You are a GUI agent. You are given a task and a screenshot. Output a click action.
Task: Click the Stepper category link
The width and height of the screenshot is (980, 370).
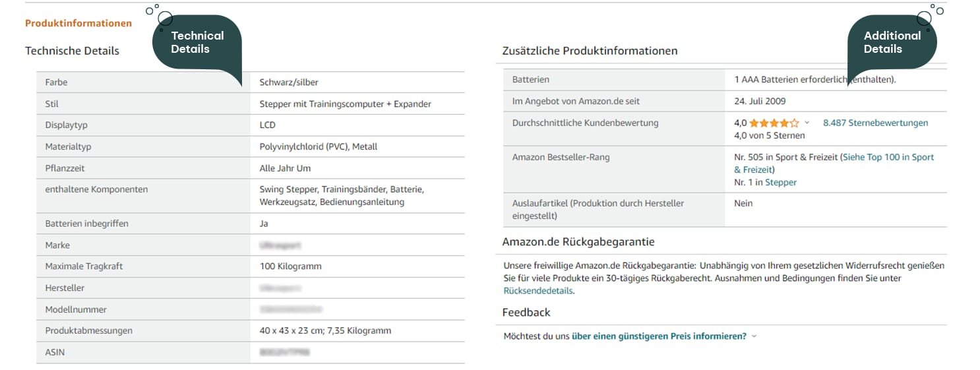[781, 183]
